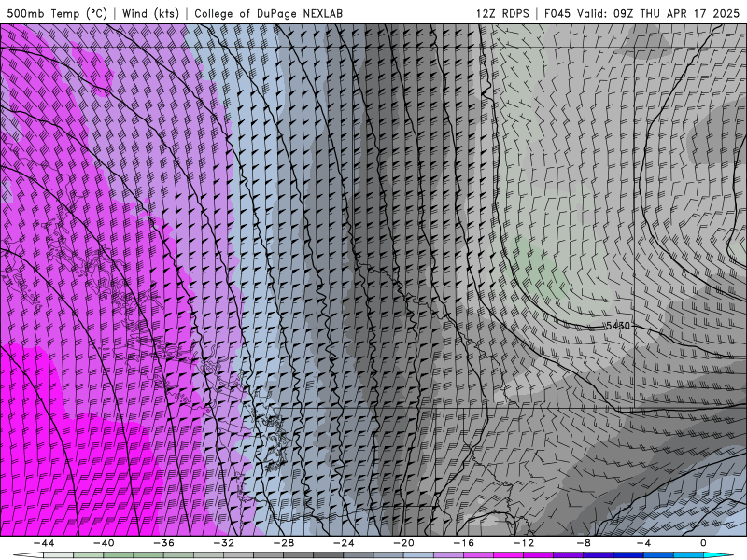This screenshot has height=560, width=747.
Task: Click the -40 colorbar scale label
Action: pos(104,543)
